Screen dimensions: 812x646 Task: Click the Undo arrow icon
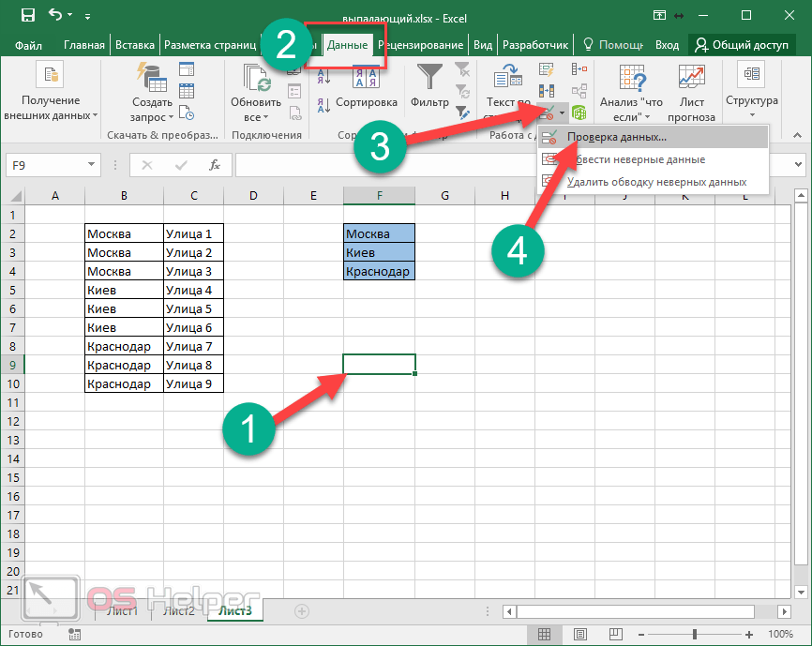click(54, 15)
